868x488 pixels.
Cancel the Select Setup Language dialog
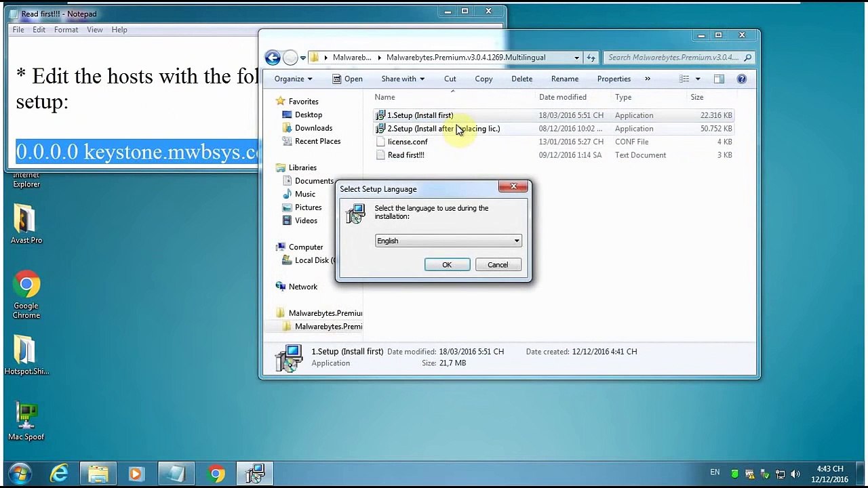498,265
